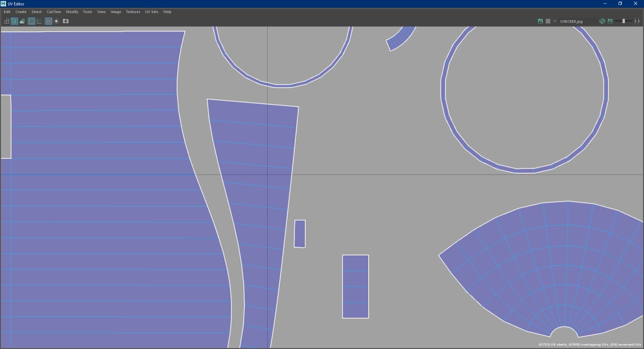Screen dimensions: 644x349
Task: Minimize the UV Editor window
Action: pyautogui.click(x=604, y=4)
